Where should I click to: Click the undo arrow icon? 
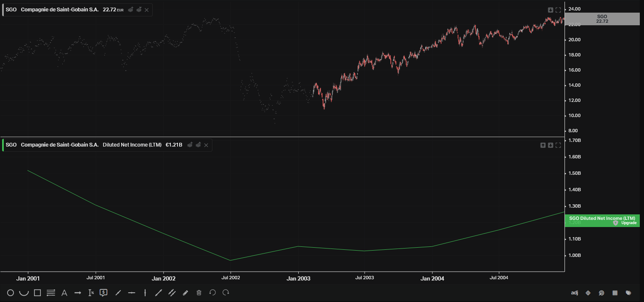click(x=212, y=293)
